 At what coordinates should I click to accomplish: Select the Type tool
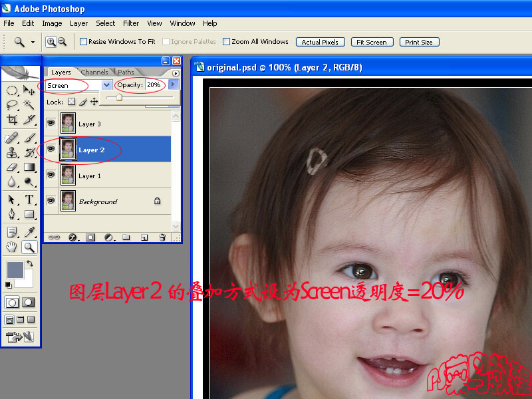(29, 199)
